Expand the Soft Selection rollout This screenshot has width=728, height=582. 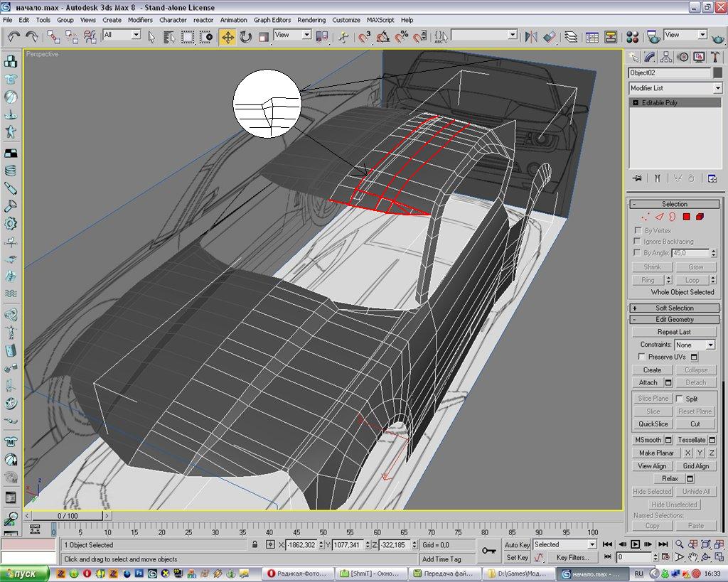(x=674, y=308)
